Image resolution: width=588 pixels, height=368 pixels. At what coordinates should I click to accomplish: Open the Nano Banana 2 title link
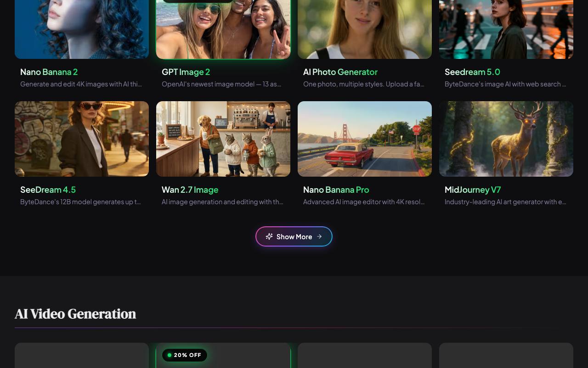click(49, 72)
